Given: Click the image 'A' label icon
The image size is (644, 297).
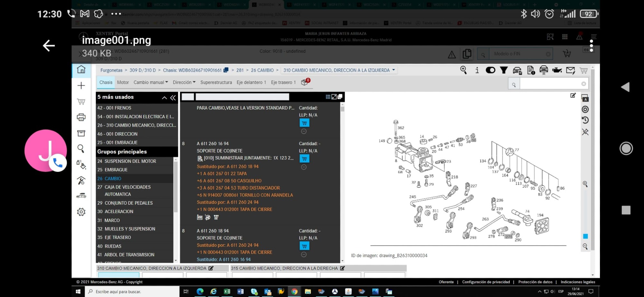Looking at the screenshot, I should pos(585,98).
